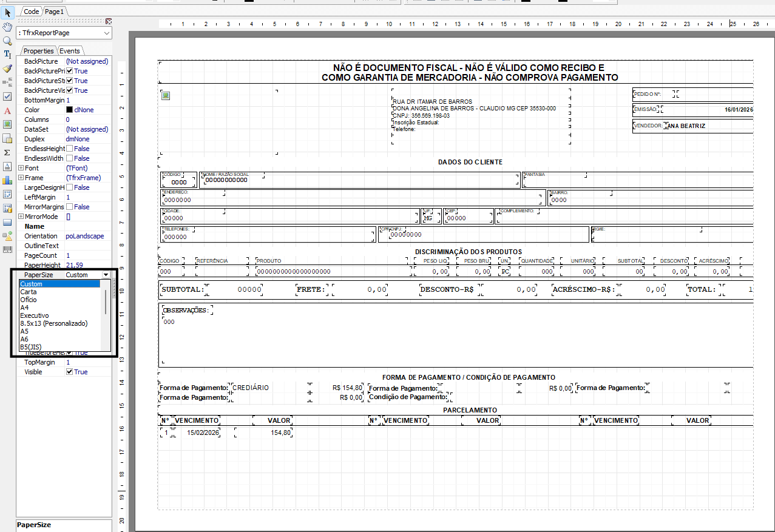This screenshot has width=775, height=532.
Task: Select Executivo in the PaperSize list
Action: 35,315
